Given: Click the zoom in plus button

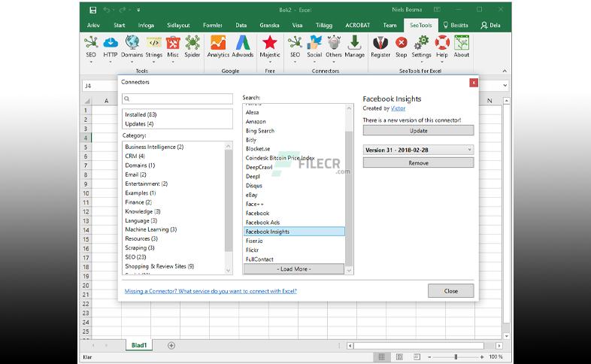Looking at the screenshot, I should coord(482,356).
